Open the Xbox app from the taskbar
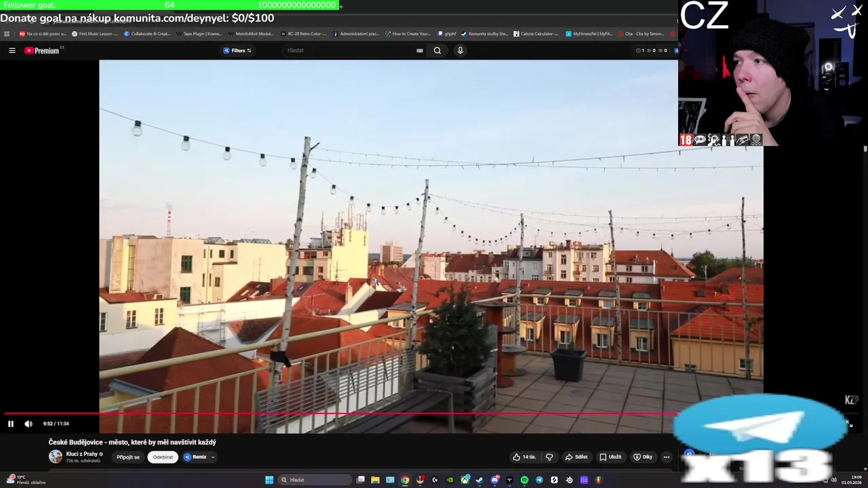 [x=465, y=480]
